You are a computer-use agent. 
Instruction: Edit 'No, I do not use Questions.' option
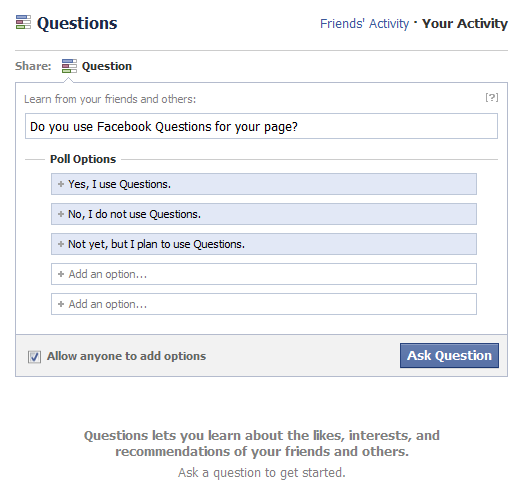click(x=264, y=214)
